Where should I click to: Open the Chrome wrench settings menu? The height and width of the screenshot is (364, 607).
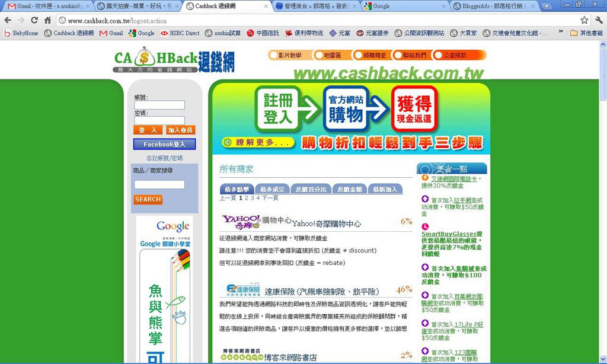(599, 20)
